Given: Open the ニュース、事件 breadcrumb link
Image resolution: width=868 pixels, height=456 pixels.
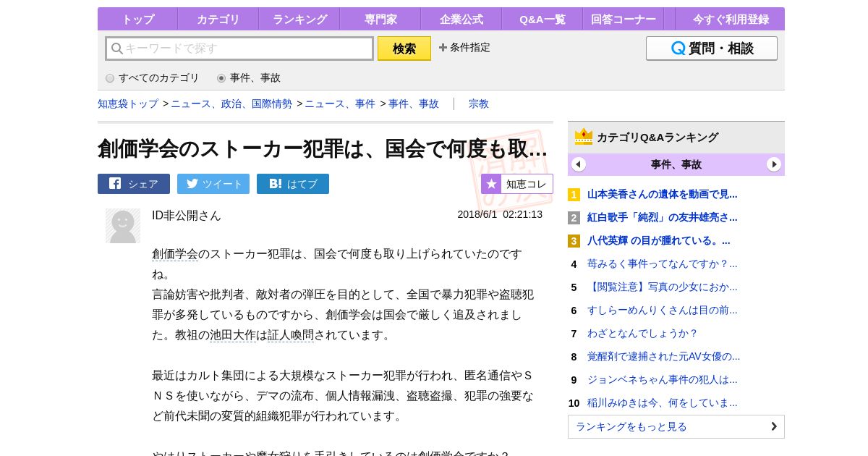Looking at the screenshot, I should tap(340, 104).
